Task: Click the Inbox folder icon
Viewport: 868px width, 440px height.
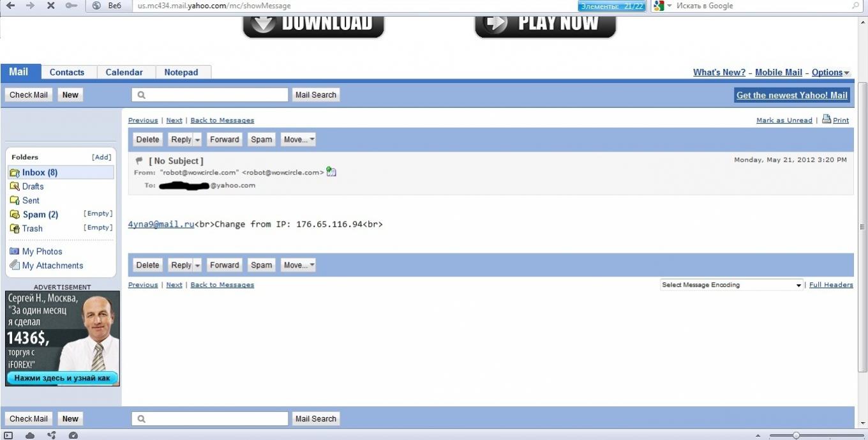Action: tap(14, 172)
